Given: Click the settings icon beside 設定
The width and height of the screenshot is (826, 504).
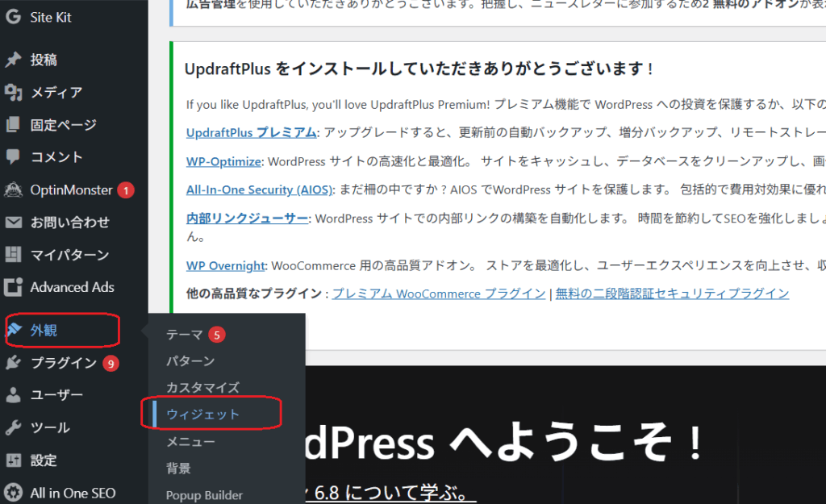Looking at the screenshot, I should (x=13, y=460).
